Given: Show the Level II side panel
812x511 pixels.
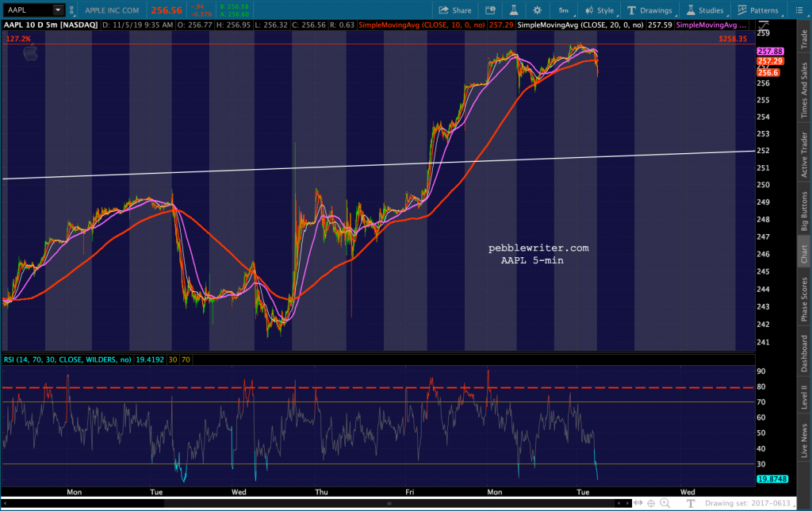Looking at the screenshot, I should tap(804, 395).
